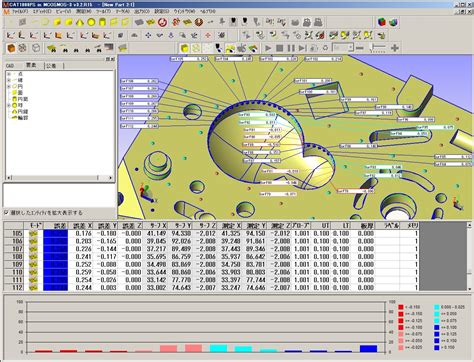This screenshot has width=474, height=362.
Task: Expand the 円 (circle) tree node
Action: (x=9, y=86)
